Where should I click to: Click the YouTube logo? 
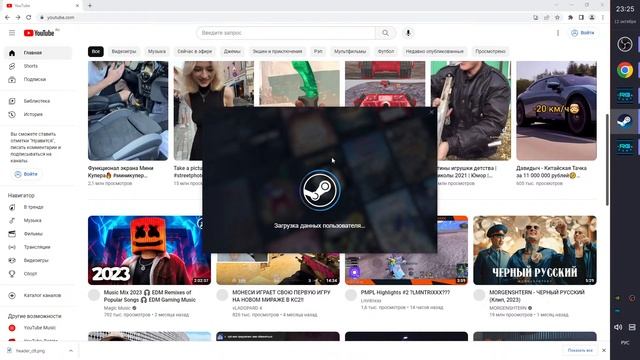tap(39, 33)
